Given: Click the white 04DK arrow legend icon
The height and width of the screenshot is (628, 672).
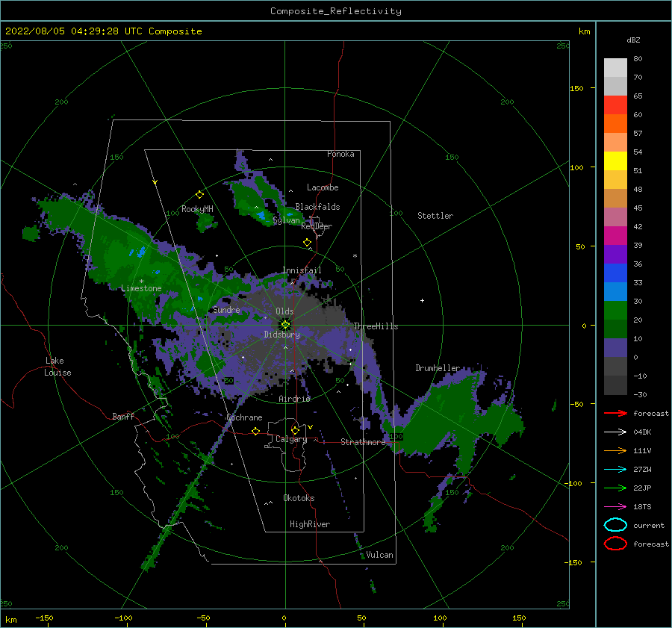Looking at the screenshot, I should click(615, 432).
